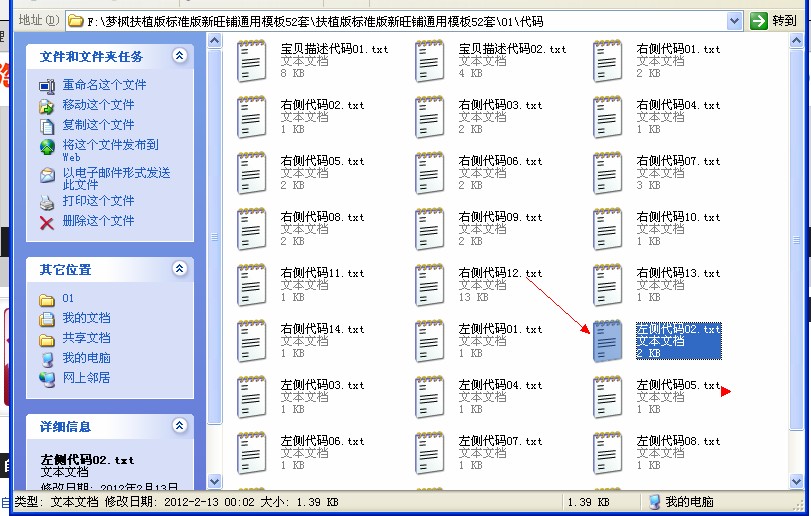Screen dimensions: 811x516
Task: Click the 右侧代码06.txt file icon
Action: coord(430,173)
